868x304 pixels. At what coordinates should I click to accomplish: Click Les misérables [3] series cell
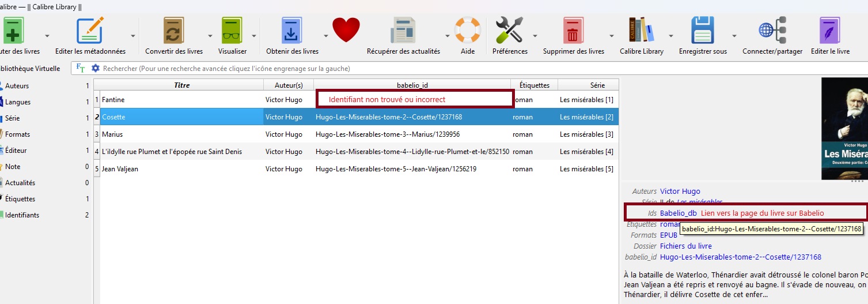click(588, 134)
